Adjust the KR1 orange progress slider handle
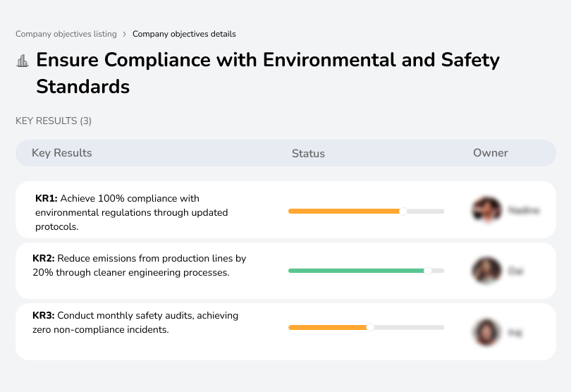This screenshot has width=571, height=392. coord(403,212)
